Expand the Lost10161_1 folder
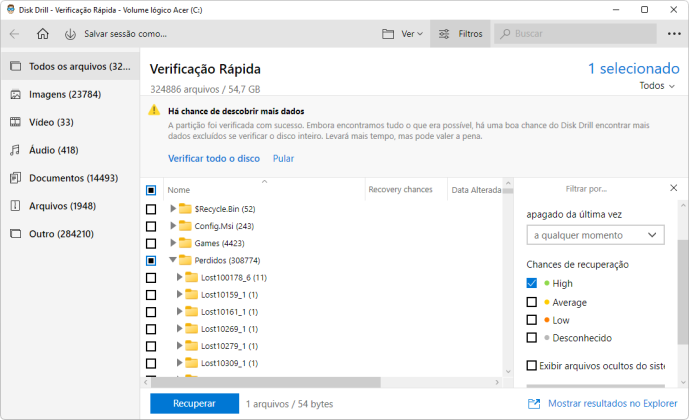689x420 pixels. tap(179, 311)
